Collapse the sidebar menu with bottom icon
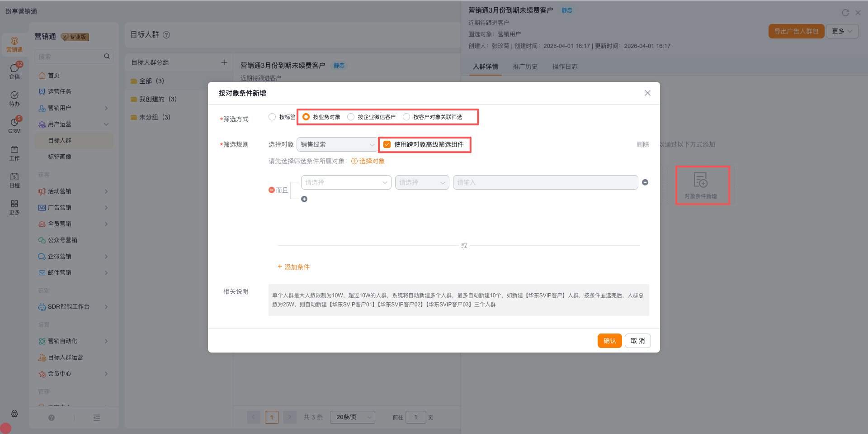 pos(97,418)
